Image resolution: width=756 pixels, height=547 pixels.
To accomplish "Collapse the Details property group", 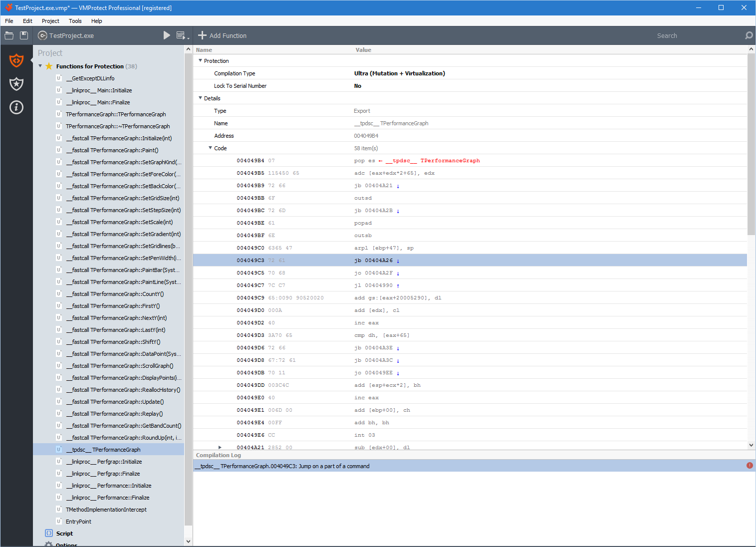I will (201, 98).
